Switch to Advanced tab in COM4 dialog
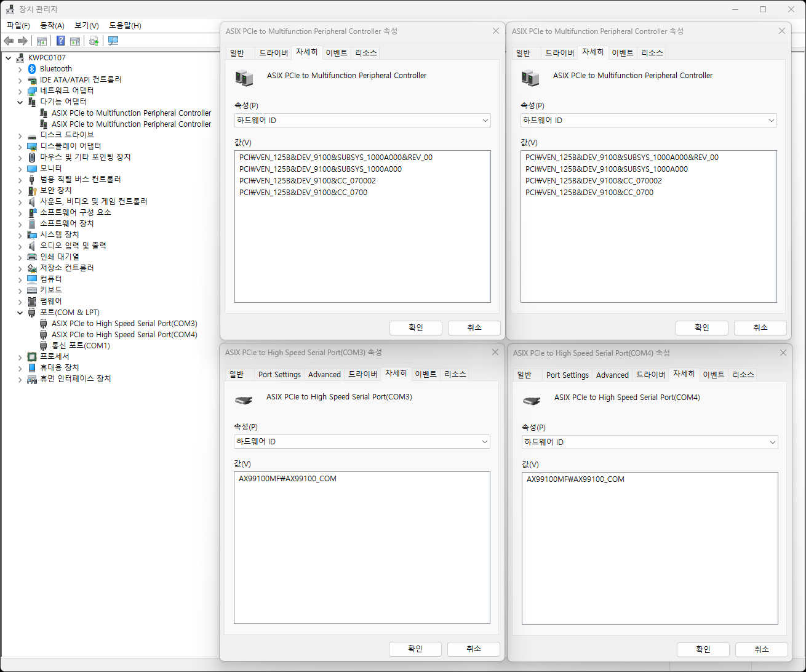Screen dimensions: 806x672 coord(612,375)
